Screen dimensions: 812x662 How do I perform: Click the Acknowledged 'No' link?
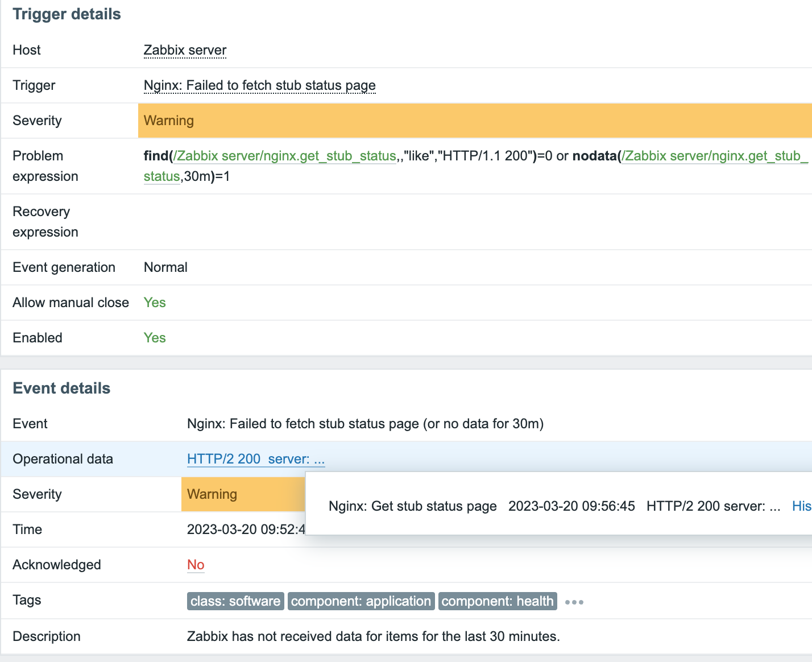tap(196, 565)
